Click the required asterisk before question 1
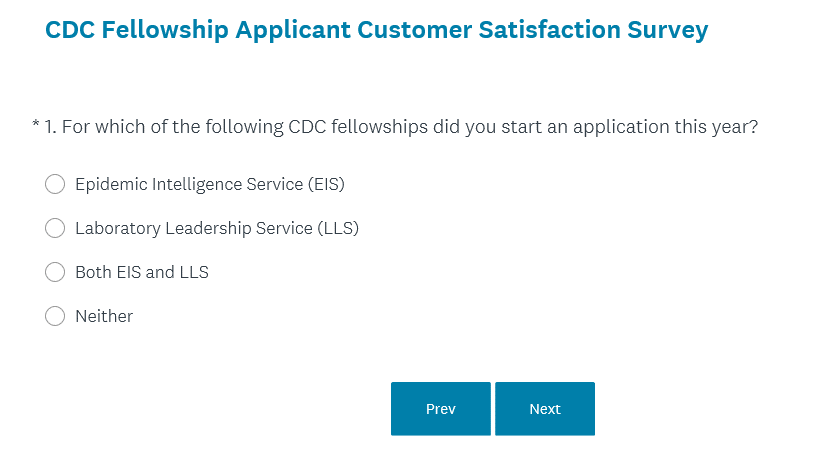Image resolution: width=834 pixels, height=452 pixels. point(35,126)
